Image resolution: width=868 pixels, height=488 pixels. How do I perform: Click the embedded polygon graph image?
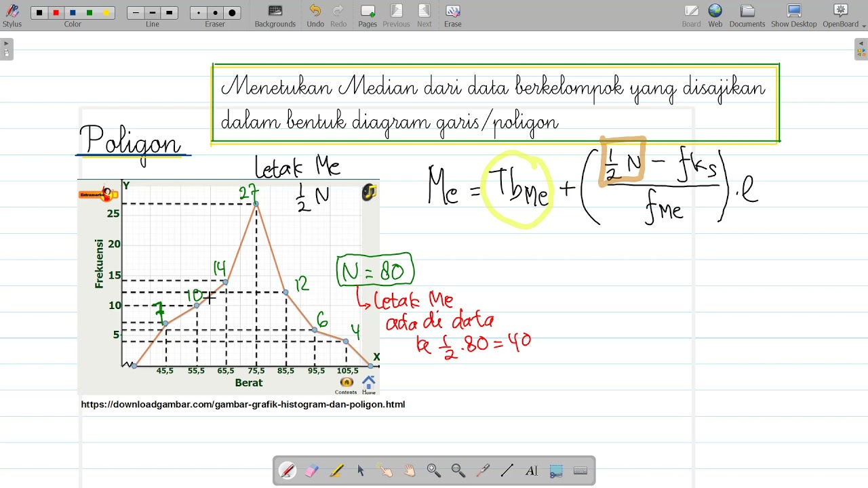click(x=229, y=287)
